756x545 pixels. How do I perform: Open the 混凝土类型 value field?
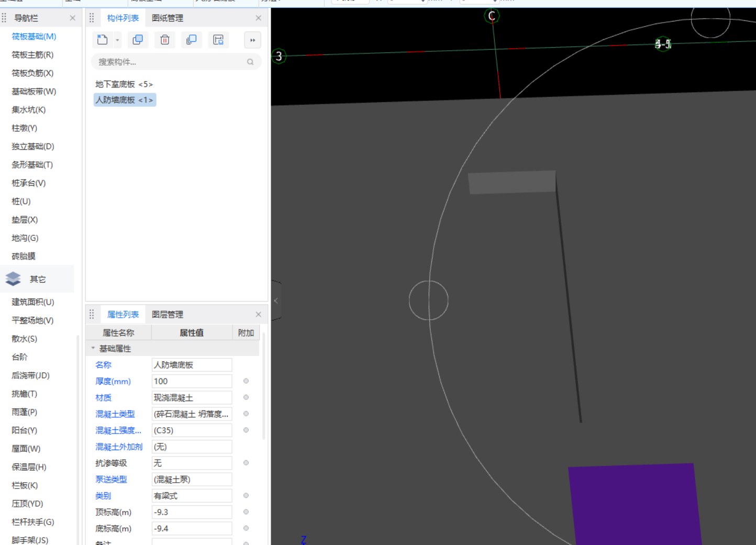pos(192,414)
